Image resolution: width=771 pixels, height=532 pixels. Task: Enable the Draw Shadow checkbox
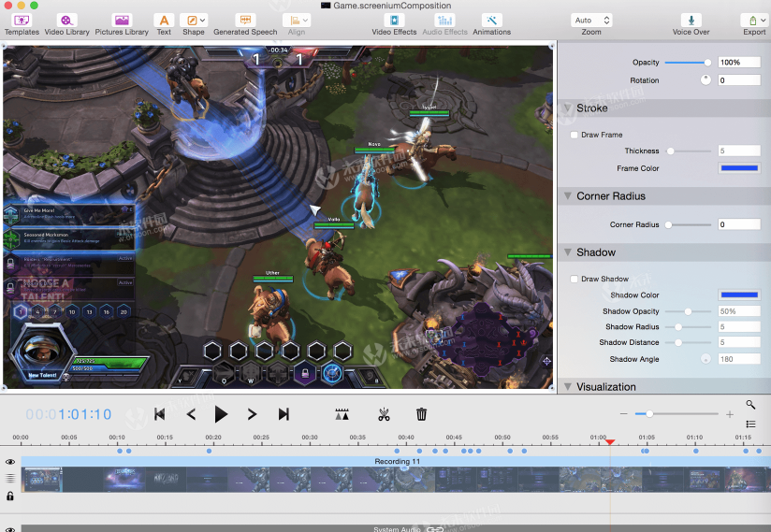[x=575, y=279]
